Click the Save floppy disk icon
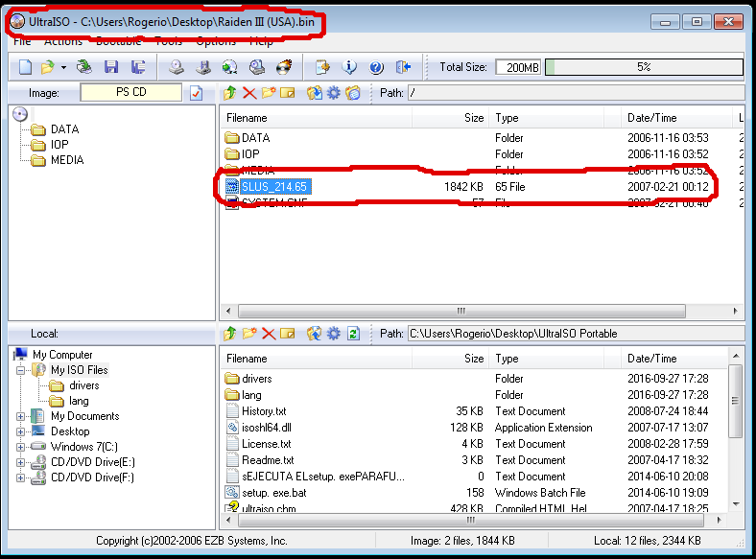 click(x=111, y=67)
